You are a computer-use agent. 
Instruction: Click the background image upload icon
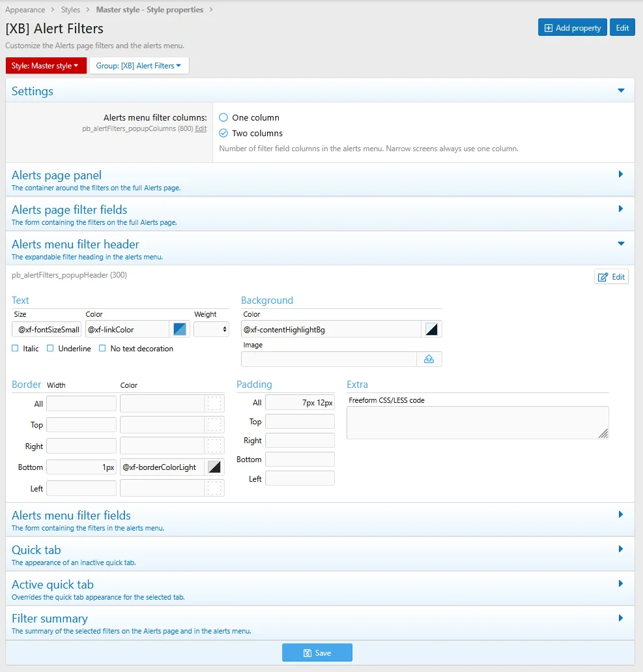tap(429, 359)
